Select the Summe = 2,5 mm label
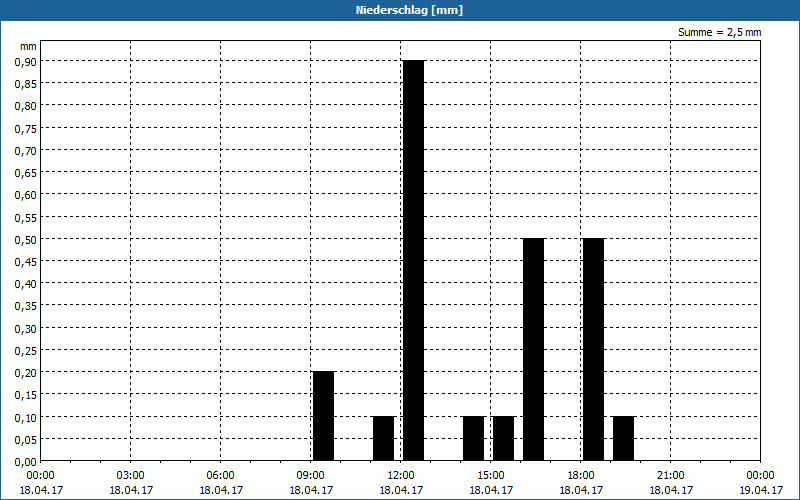 (x=719, y=32)
